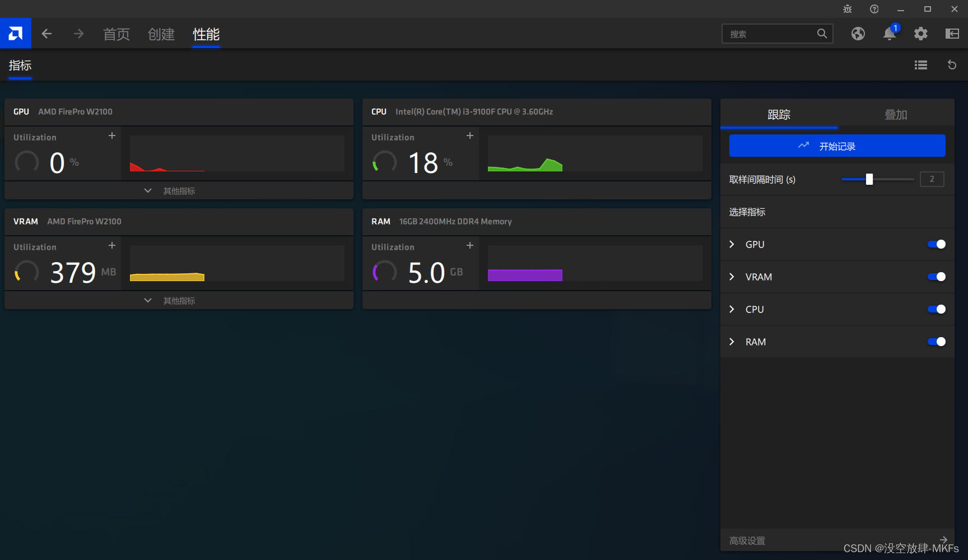The height and width of the screenshot is (560, 968).
Task: Expand RAM metric list chevron
Action: [732, 342]
